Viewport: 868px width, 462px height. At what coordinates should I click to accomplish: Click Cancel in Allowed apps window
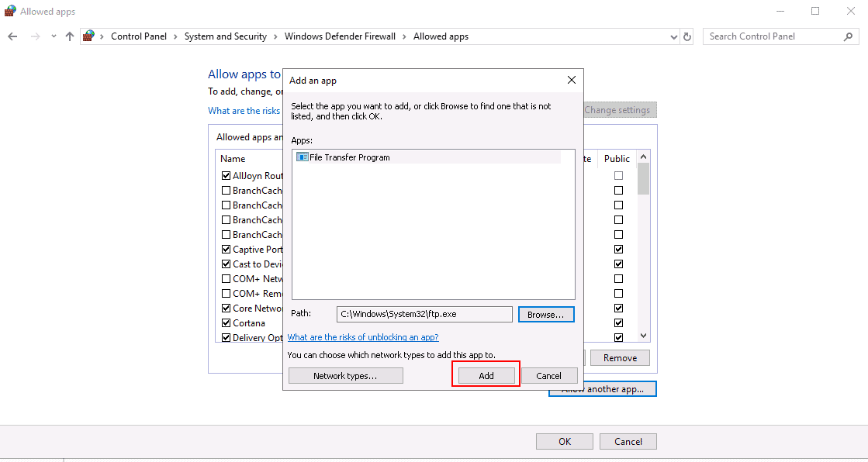tap(628, 442)
